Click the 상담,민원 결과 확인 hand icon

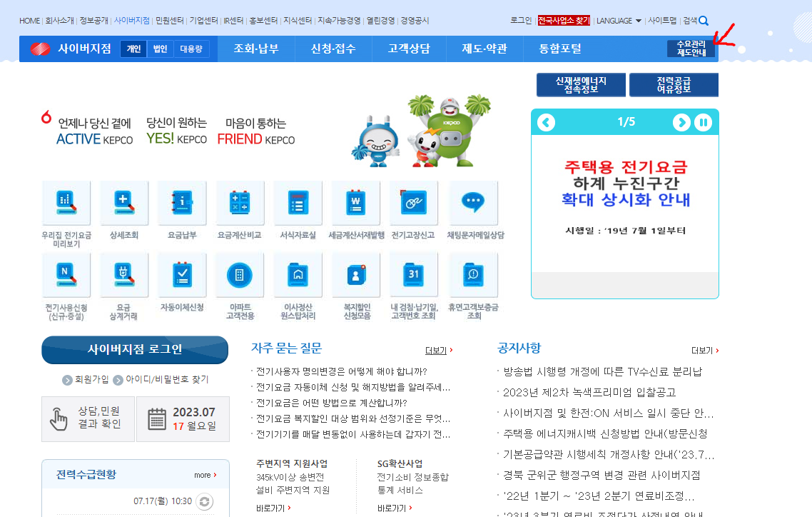click(59, 418)
